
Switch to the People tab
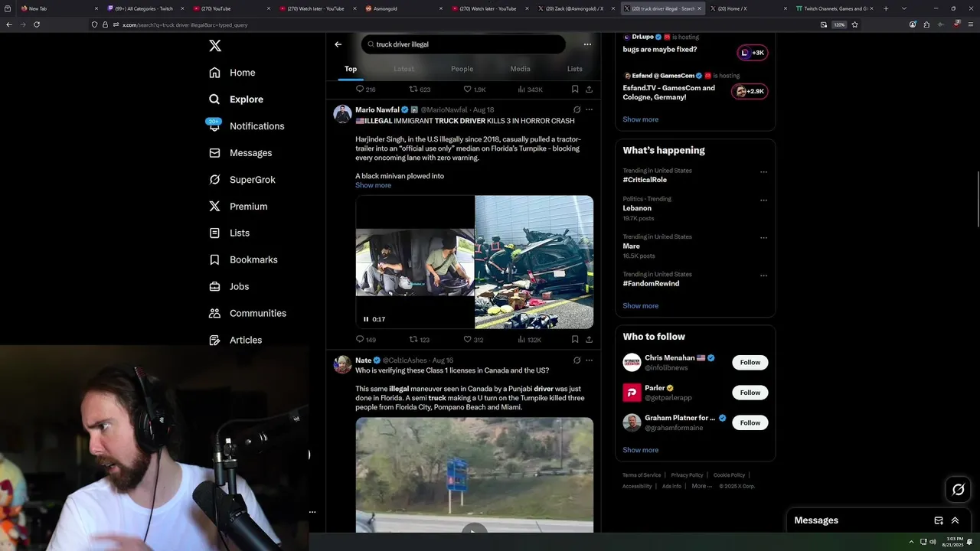pyautogui.click(x=462, y=69)
